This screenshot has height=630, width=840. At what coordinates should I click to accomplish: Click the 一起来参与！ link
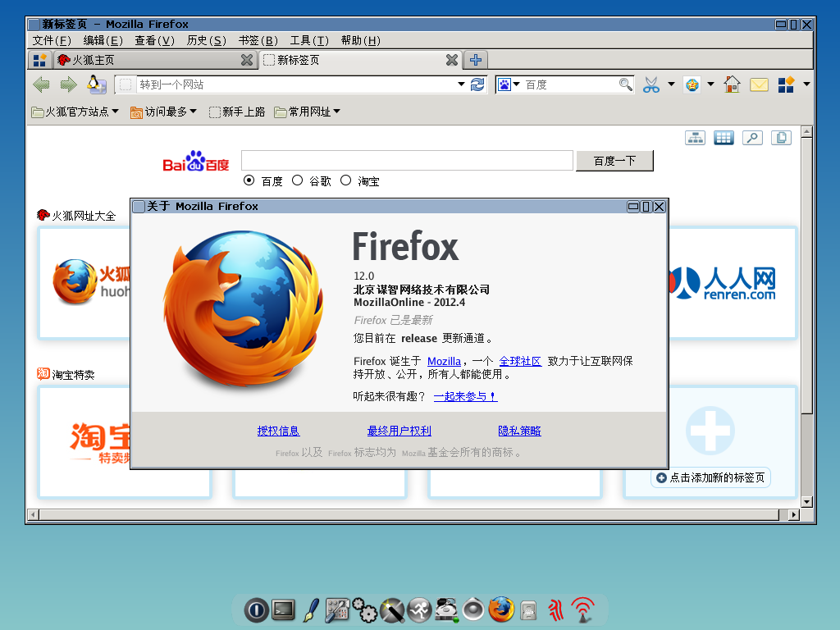pyautogui.click(x=465, y=396)
